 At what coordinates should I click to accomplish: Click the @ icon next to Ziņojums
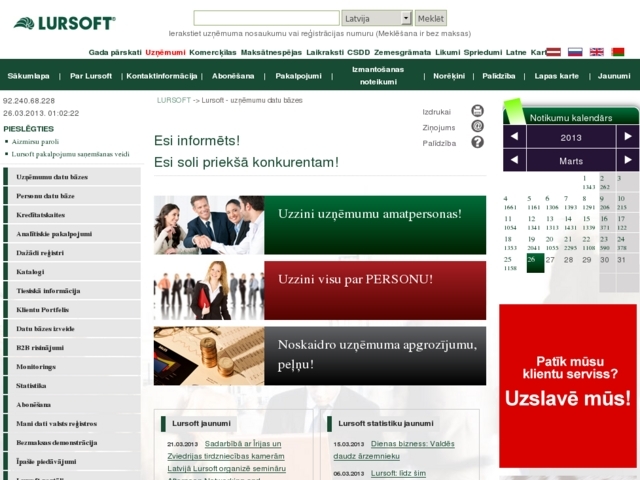477,126
